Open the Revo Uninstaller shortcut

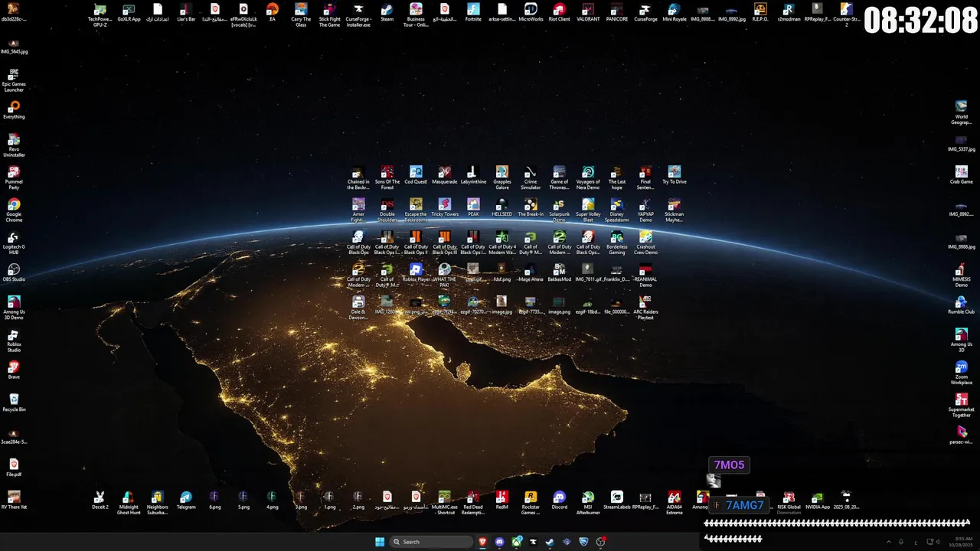[x=14, y=145]
